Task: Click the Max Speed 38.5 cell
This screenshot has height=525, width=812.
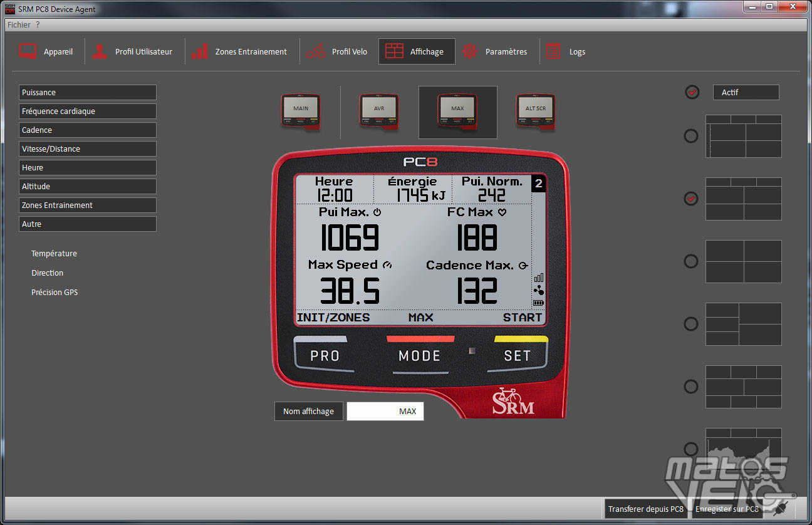Action: click(x=350, y=283)
